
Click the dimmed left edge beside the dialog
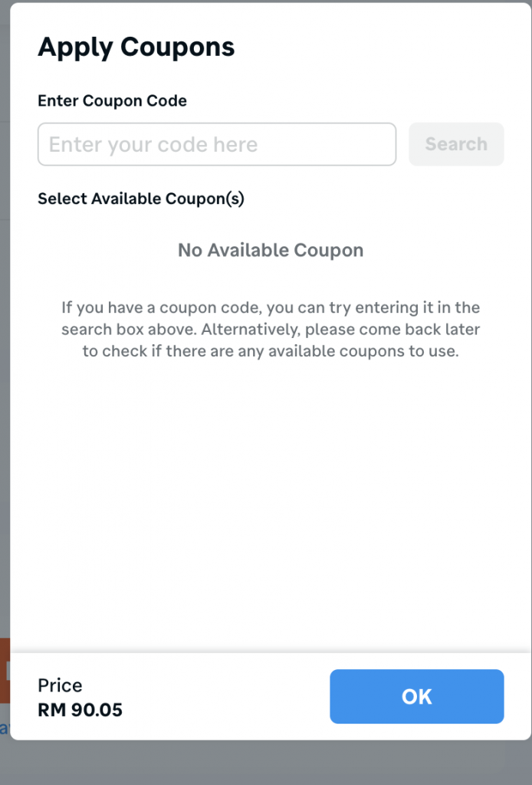(4, 383)
